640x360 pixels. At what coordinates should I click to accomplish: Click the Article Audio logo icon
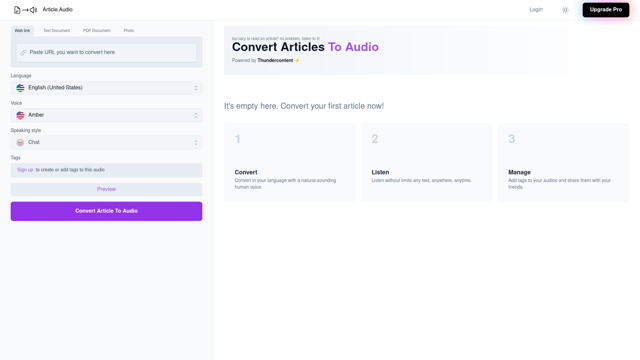tap(25, 10)
